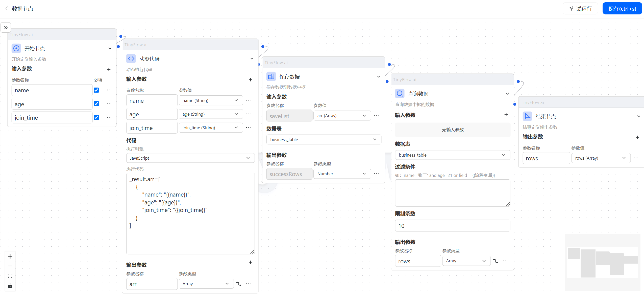Click the back arrow beside 数据节点
The width and height of the screenshot is (644, 298).
[x=7, y=9]
